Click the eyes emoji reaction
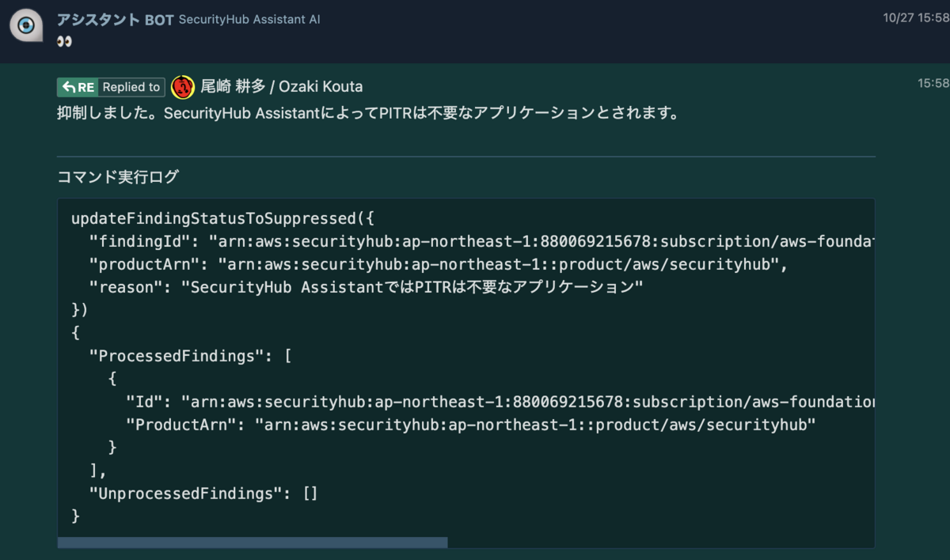This screenshot has height=560, width=950. [65, 41]
